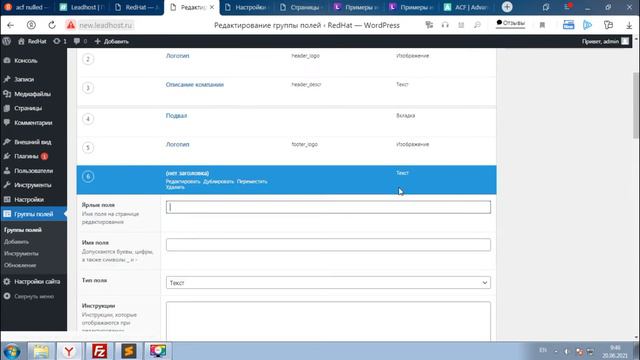Open a new browser tab with plus
The image size is (640, 360).
(507, 7)
